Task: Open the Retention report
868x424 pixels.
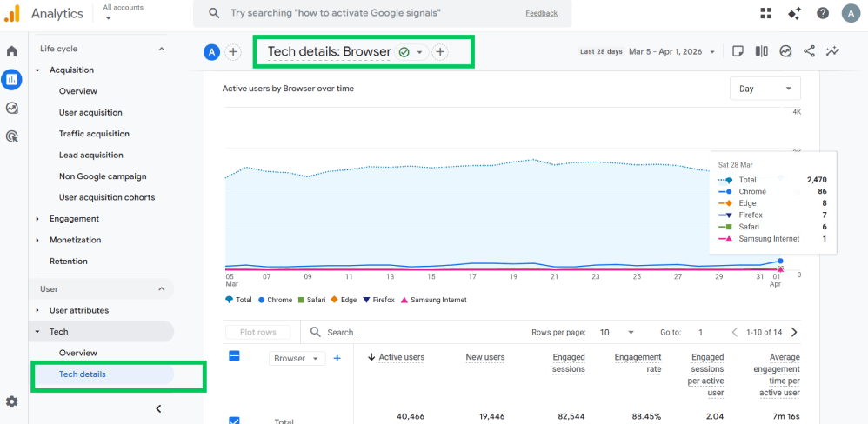Action: (x=69, y=261)
